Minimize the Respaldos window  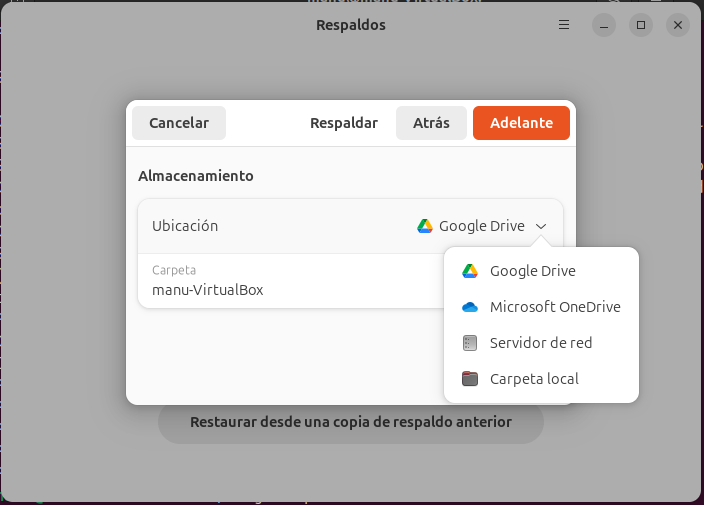[603, 25]
